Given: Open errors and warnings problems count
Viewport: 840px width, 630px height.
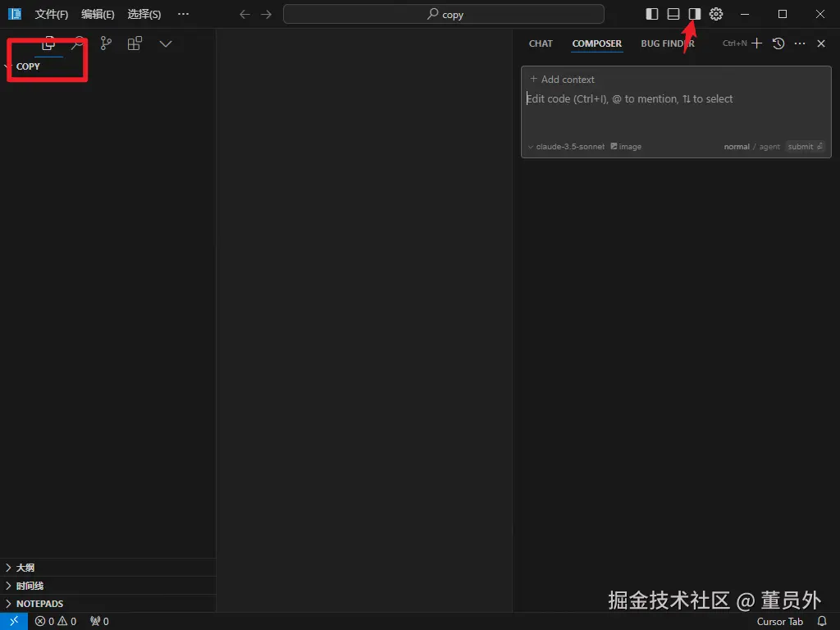Looking at the screenshot, I should pos(56,622).
